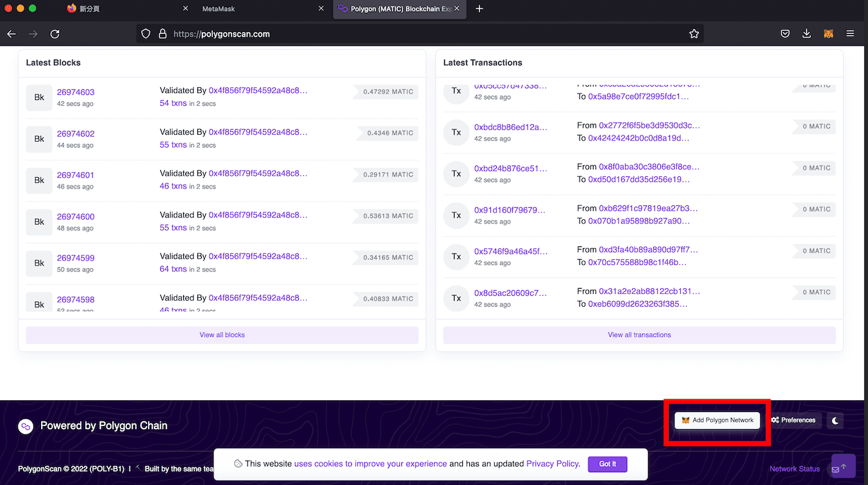Click the Bk icon for block 26974599
Screen dimensions: 868x485
39,263
